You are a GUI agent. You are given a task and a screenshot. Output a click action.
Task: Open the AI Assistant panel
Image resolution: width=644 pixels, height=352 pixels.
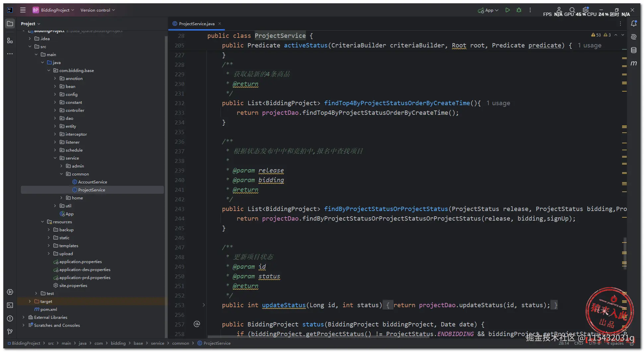point(634,37)
